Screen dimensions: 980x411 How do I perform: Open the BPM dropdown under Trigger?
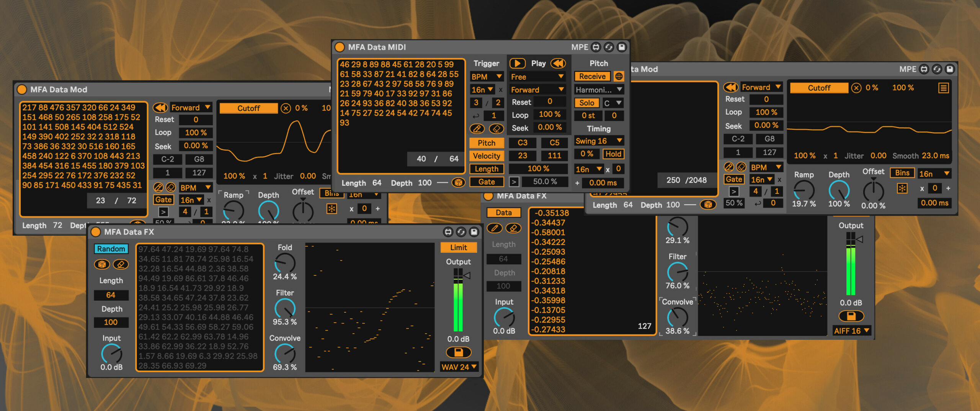(486, 77)
